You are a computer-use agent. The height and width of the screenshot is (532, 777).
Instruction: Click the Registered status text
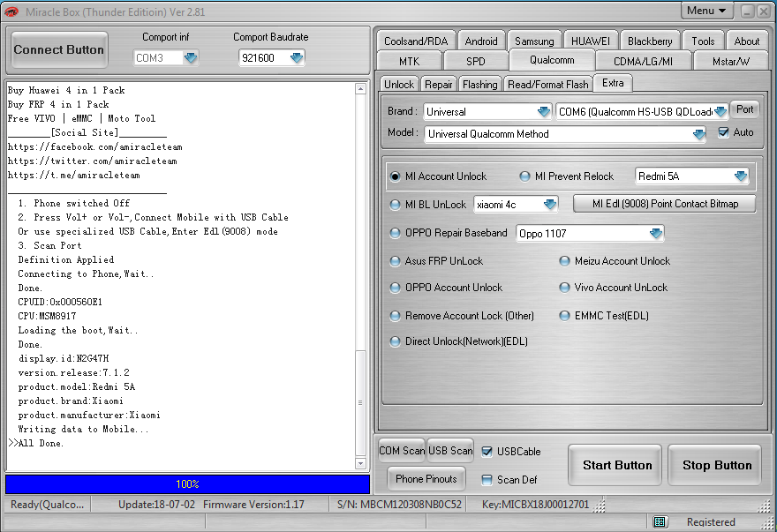tap(711, 521)
